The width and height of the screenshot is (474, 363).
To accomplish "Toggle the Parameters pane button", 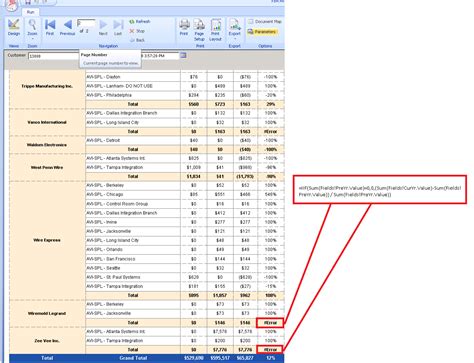I will pos(262,32).
